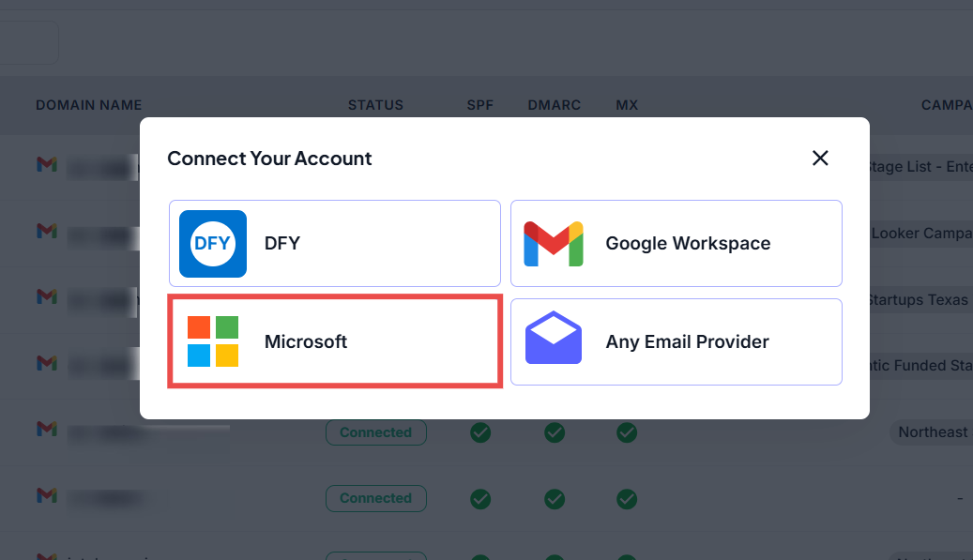Viewport: 973px width, 560px height.
Task: Click the DMARC column header
Action: point(555,105)
